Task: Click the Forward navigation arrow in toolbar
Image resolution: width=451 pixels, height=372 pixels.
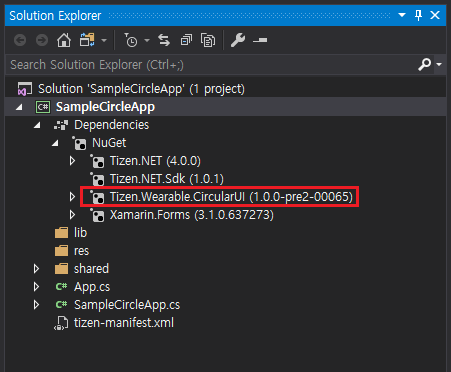Action: pos(42,41)
